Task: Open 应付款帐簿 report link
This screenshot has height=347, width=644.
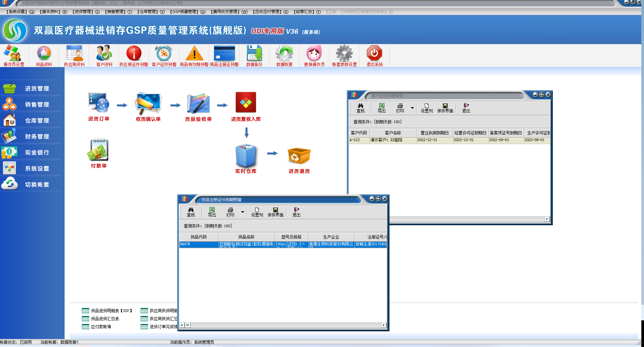Action: (97, 327)
